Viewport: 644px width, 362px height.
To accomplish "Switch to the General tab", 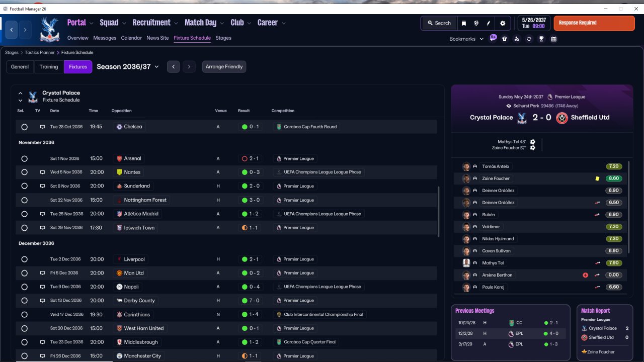I will (20, 67).
